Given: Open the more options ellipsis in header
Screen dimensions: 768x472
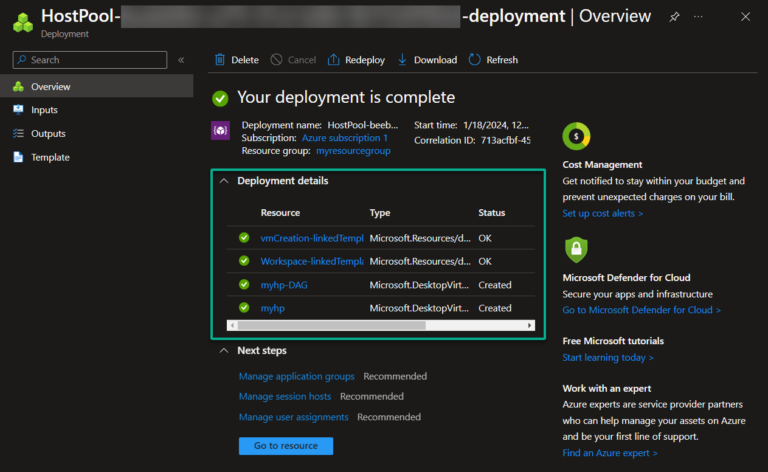Looking at the screenshot, I should (x=698, y=17).
